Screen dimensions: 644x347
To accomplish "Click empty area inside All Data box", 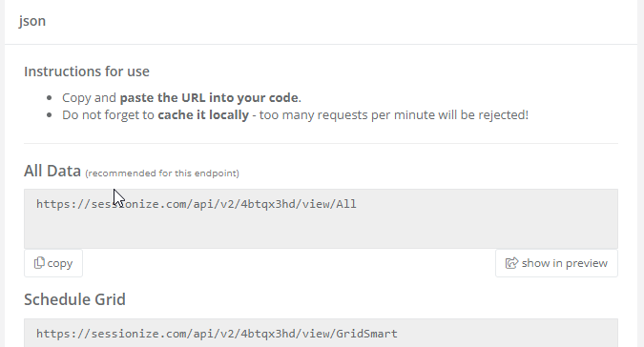I will point(321,230).
